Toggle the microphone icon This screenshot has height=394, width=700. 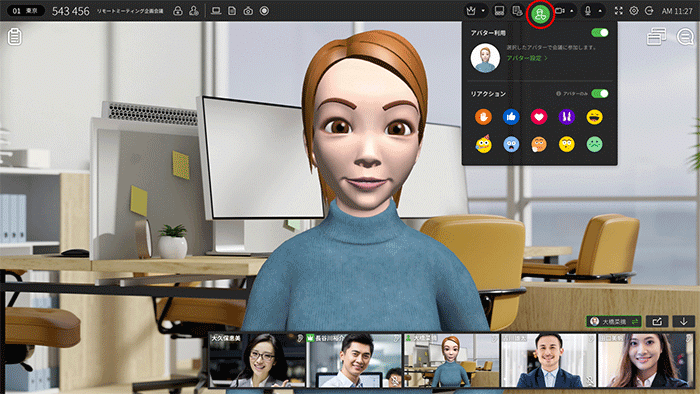click(588, 11)
